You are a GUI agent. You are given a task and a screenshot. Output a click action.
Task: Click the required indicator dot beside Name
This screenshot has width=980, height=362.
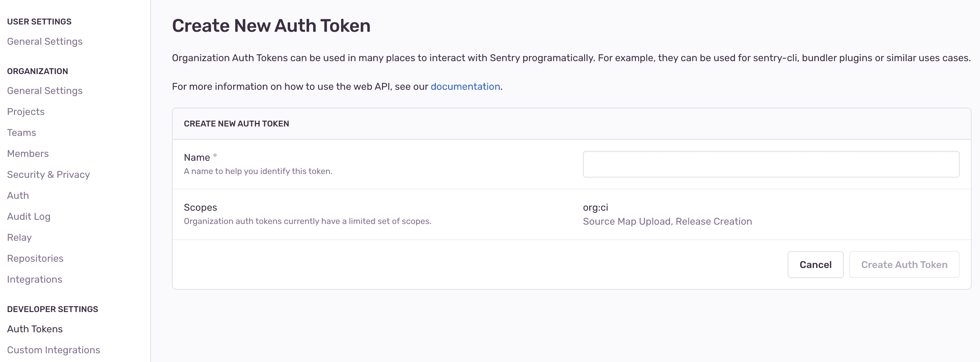(x=215, y=155)
